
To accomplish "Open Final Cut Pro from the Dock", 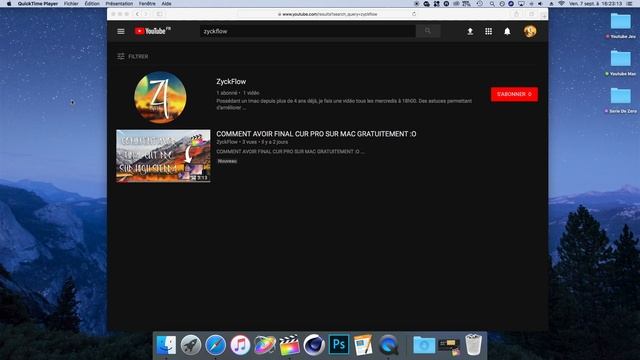I will coord(289,345).
